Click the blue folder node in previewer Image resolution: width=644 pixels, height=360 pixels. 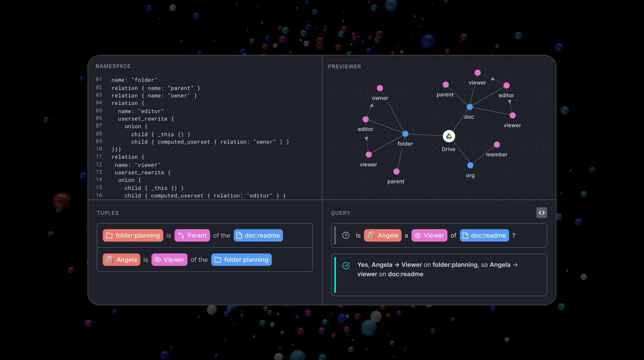coord(405,134)
